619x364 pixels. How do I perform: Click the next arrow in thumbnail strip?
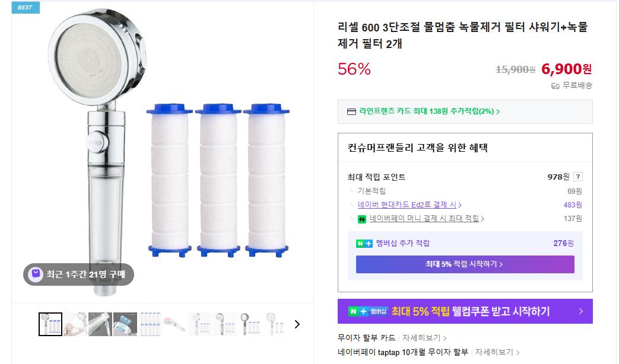pos(297,324)
